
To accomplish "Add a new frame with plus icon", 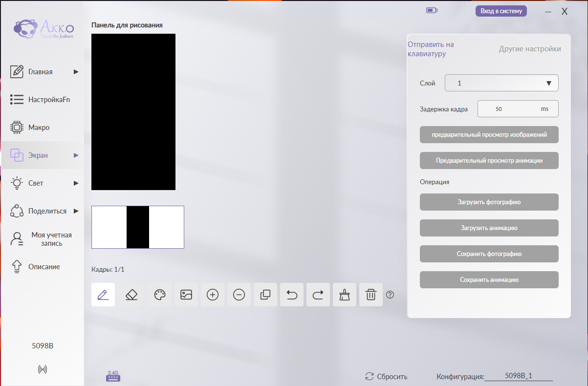I will click(x=213, y=295).
